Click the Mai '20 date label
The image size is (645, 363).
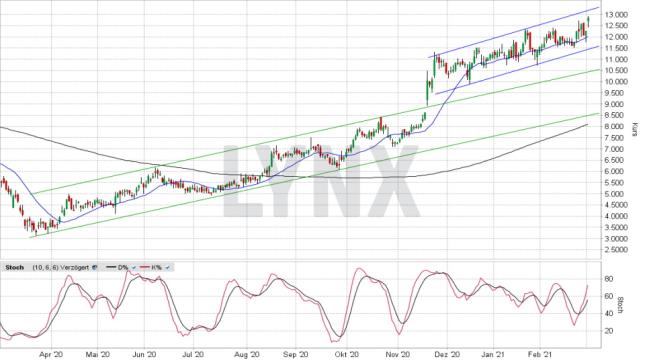[98, 354]
